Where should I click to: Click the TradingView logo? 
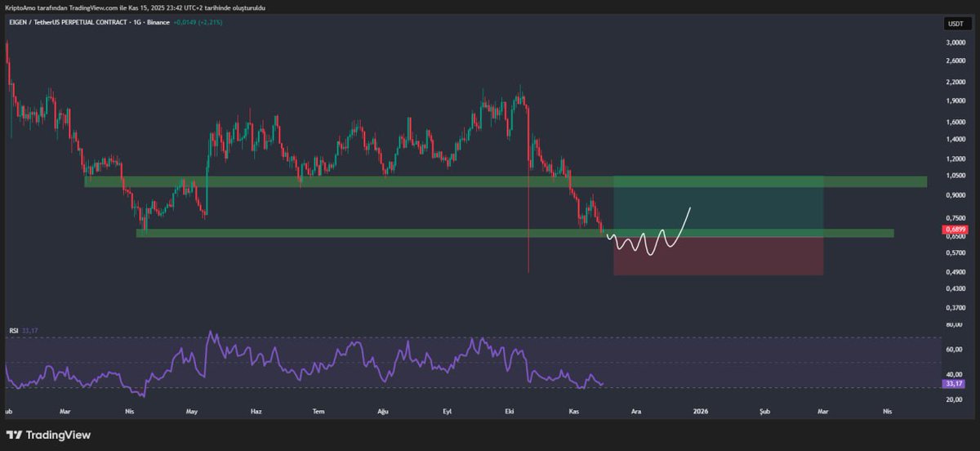[48, 435]
